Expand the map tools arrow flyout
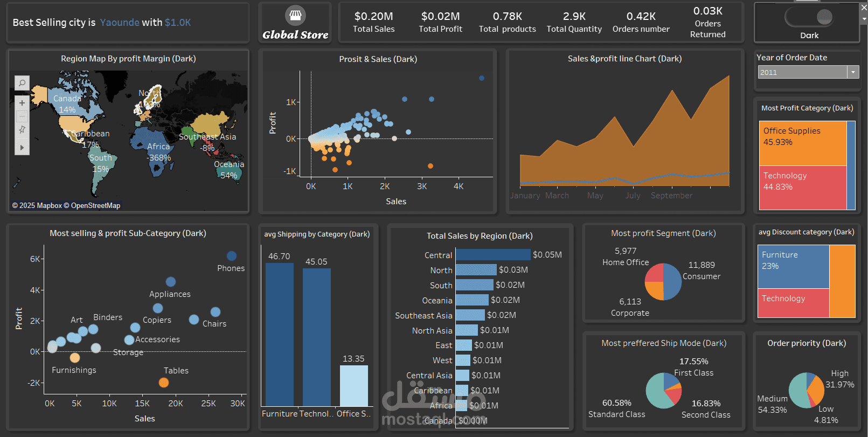The height and width of the screenshot is (437, 868). click(22, 147)
